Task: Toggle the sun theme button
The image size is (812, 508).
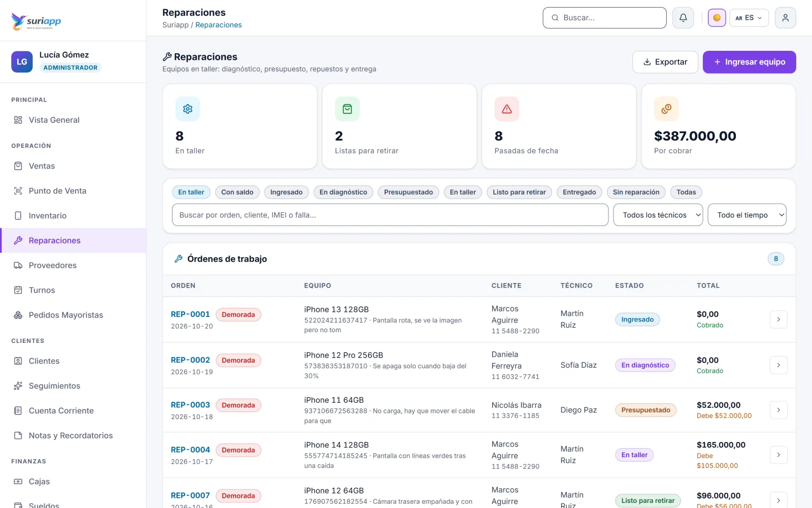Action: point(717,18)
